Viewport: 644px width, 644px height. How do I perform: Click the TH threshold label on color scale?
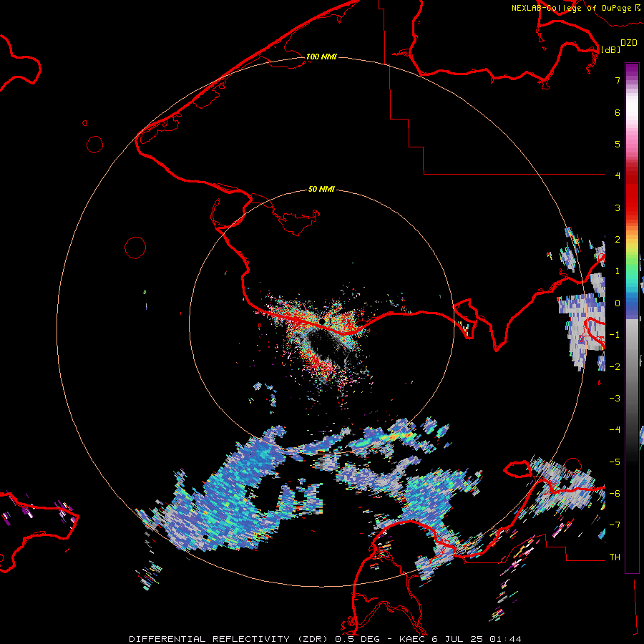[615, 557]
